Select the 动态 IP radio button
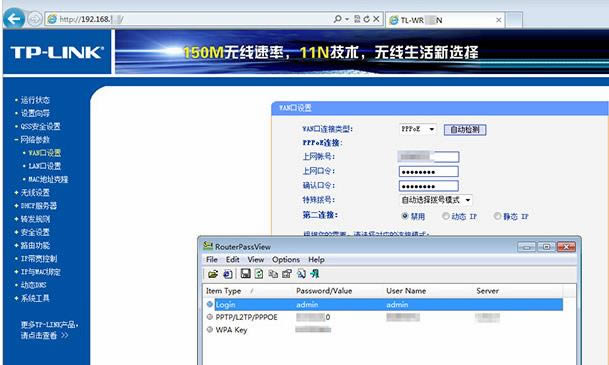 (445, 216)
